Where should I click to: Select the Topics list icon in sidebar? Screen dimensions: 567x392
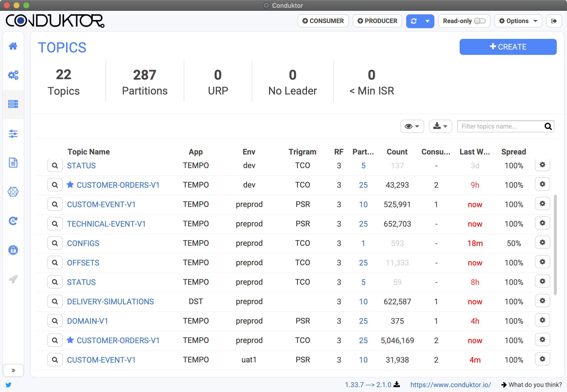tap(13, 104)
